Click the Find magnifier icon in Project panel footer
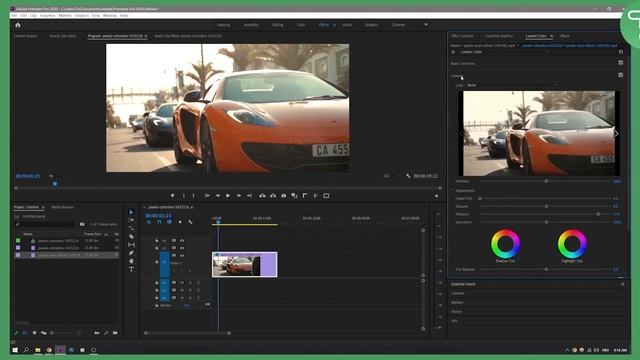Screen dimensions: 640x360 pos(106,333)
